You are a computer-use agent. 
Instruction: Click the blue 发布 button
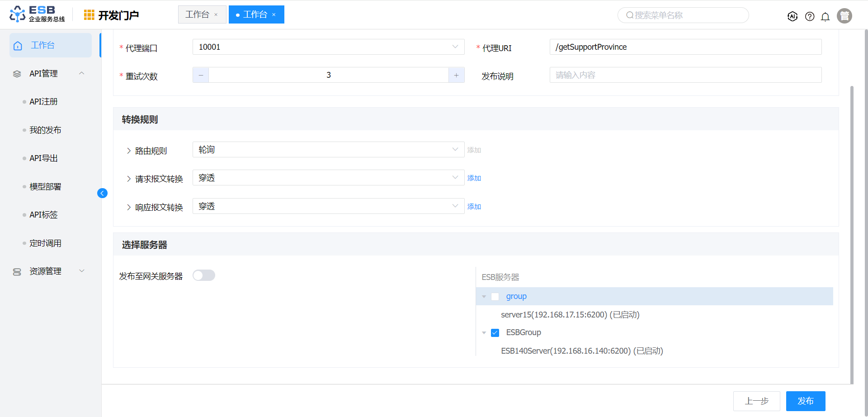click(805, 401)
